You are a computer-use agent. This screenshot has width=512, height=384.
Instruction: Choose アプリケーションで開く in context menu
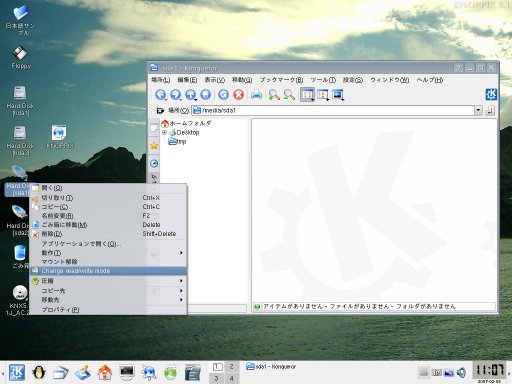coord(109,244)
